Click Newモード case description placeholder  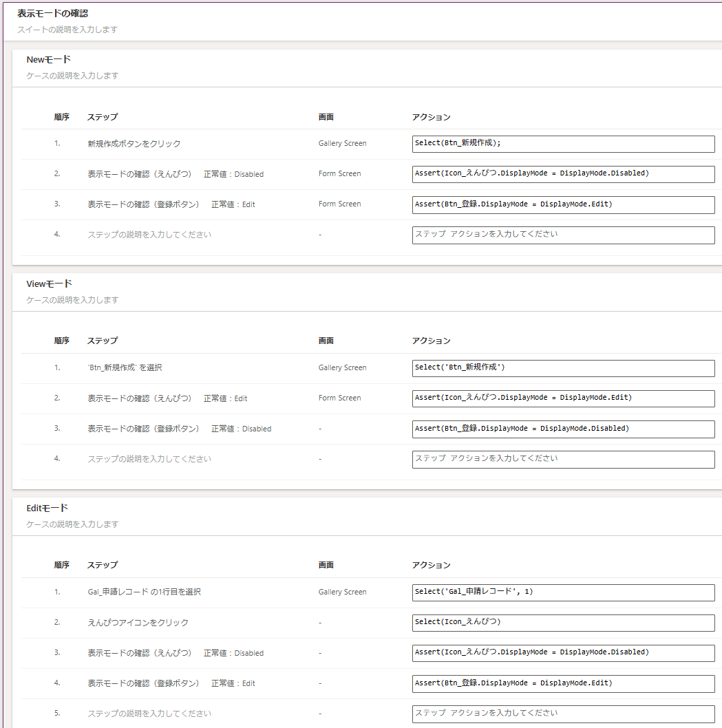point(72,75)
